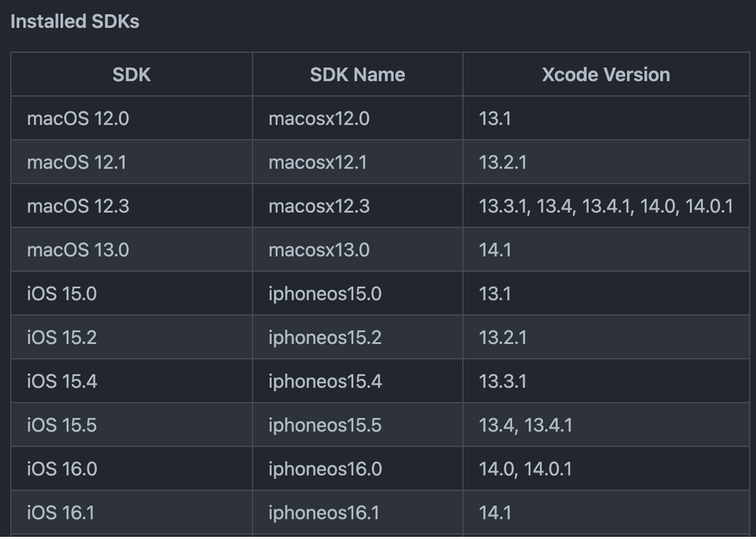756x540 pixels.
Task: Click the Xcode version in the iOS 15.0 row
Action: coord(606,294)
